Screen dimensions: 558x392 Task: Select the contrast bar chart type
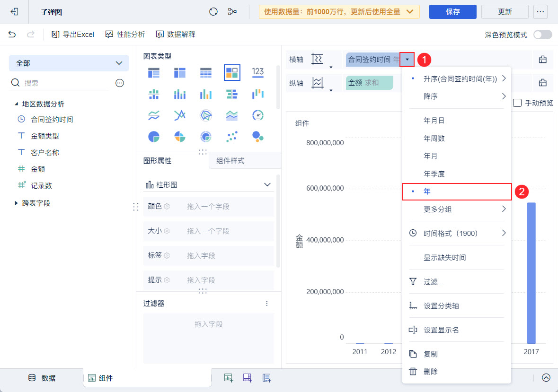tap(232, 94)
